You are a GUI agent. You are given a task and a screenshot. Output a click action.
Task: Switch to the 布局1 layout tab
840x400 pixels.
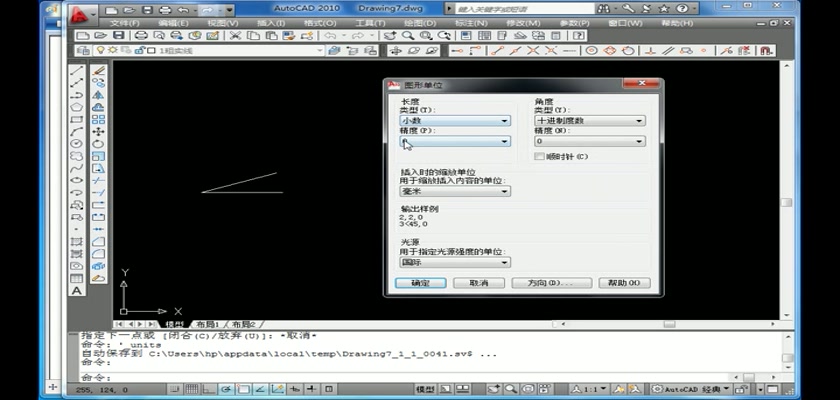coord(208,324)
